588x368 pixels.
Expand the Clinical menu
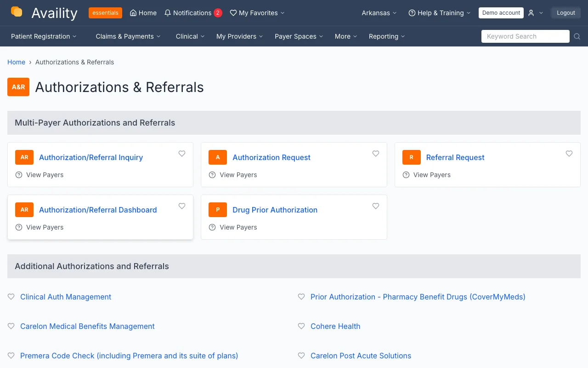[190, 36]
